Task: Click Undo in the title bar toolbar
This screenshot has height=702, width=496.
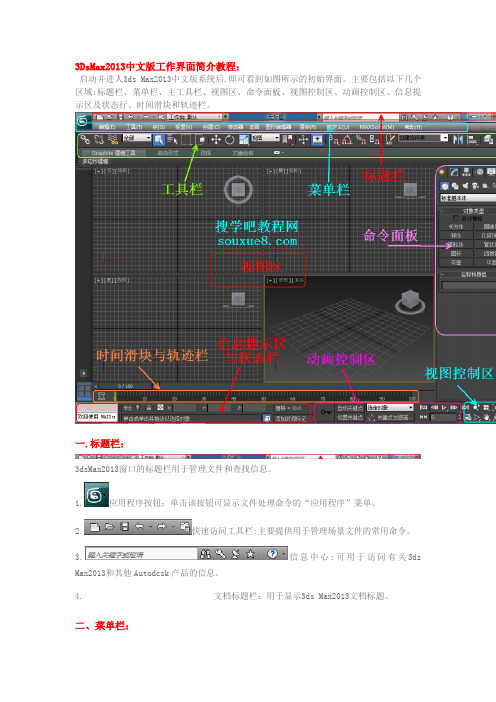Action: (x=131, y=117)
